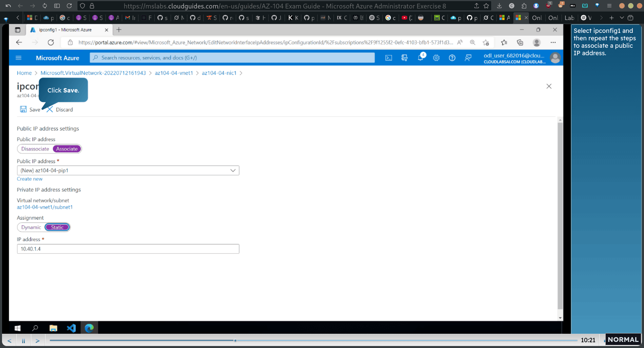
Task: Launch Visual Studio Code from taskbar
Action: pyautogui.click(x=71, y=328)
